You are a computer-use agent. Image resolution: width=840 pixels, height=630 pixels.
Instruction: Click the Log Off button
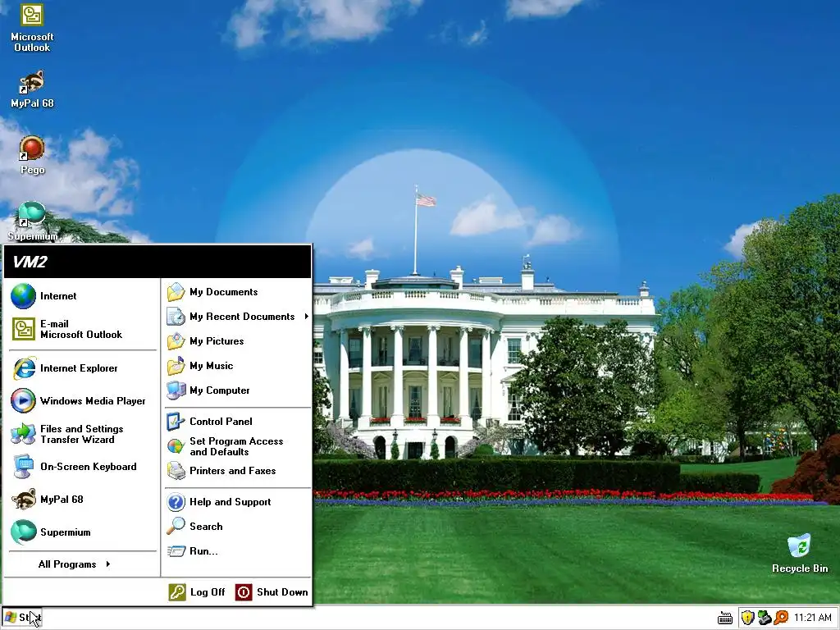[197, 592]
